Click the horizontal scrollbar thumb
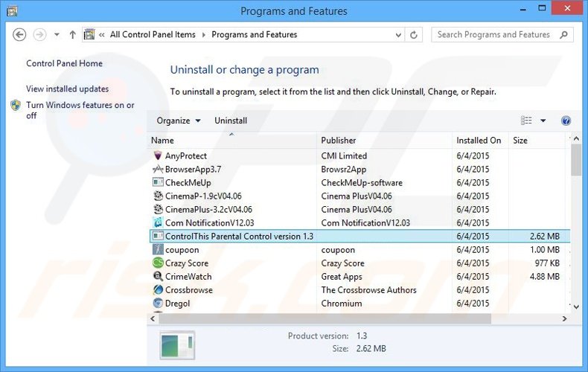 point(325,318)
